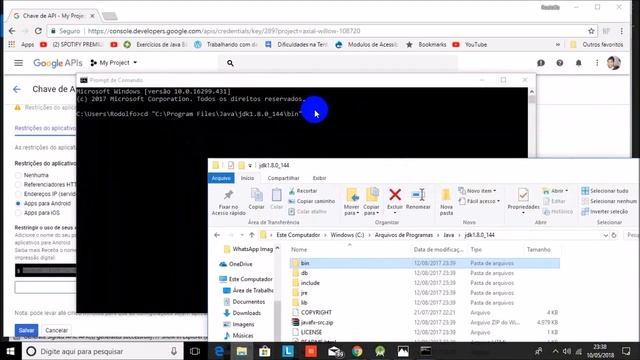The width and height of the screenshot is (640, 360).
Task: Click Selecionar tudo in ribbon
Action: pyautogui.click(x=605, y=191)
